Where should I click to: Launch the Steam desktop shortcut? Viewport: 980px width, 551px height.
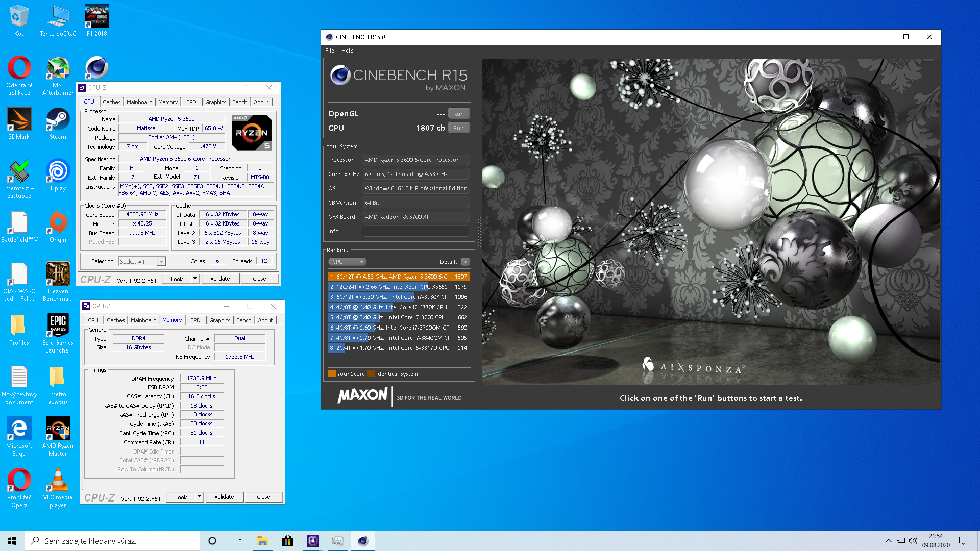coord(58,123)
